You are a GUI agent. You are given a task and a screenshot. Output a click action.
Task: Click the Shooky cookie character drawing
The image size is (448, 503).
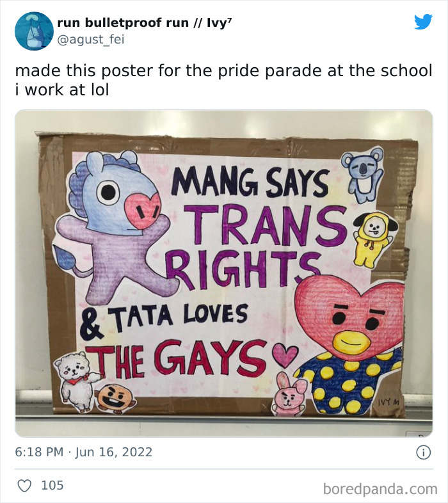tap(116, 397)
